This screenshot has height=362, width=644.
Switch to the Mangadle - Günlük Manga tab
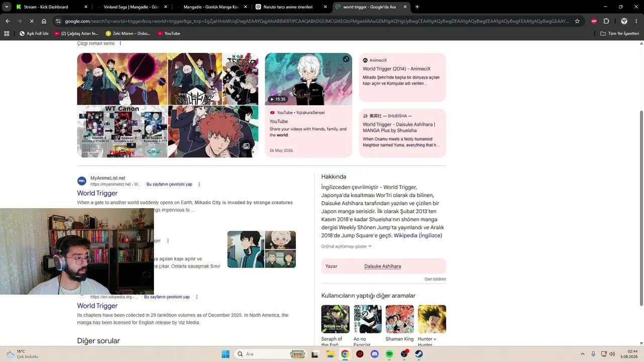210,7
